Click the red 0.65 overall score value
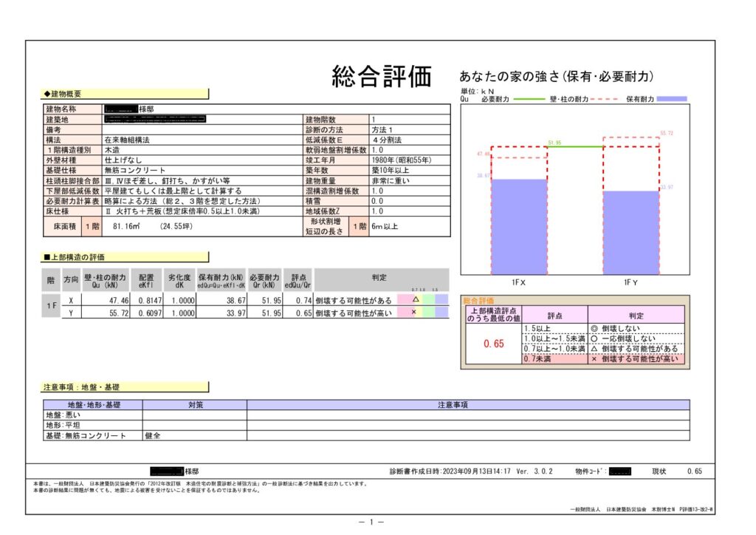The image size is (756, 535). point(493,344)
